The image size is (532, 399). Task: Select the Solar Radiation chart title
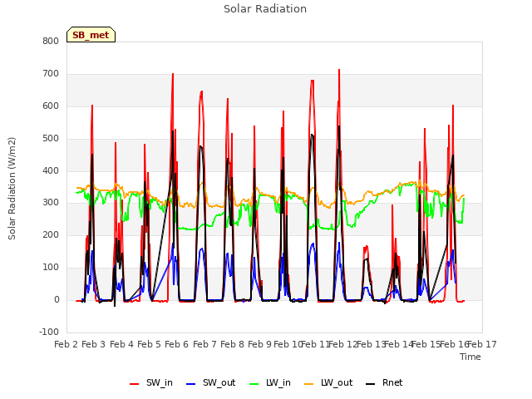(265, 9)
